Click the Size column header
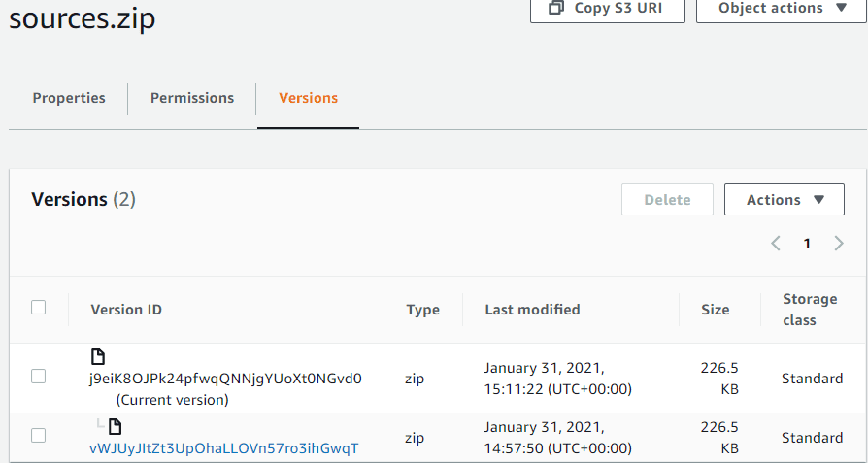 (715, 310)
